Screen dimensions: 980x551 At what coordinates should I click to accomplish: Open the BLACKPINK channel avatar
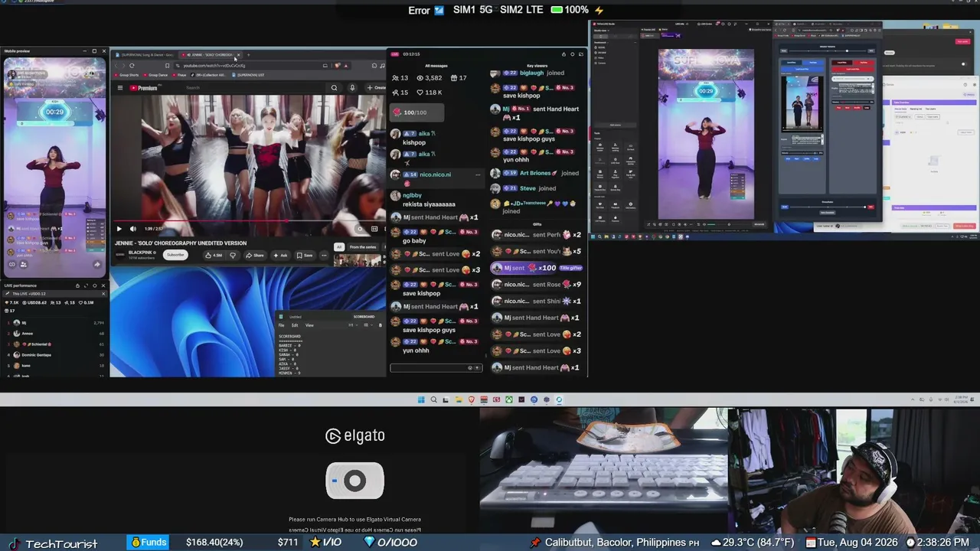pyautogui.click(x=119, y=255)
